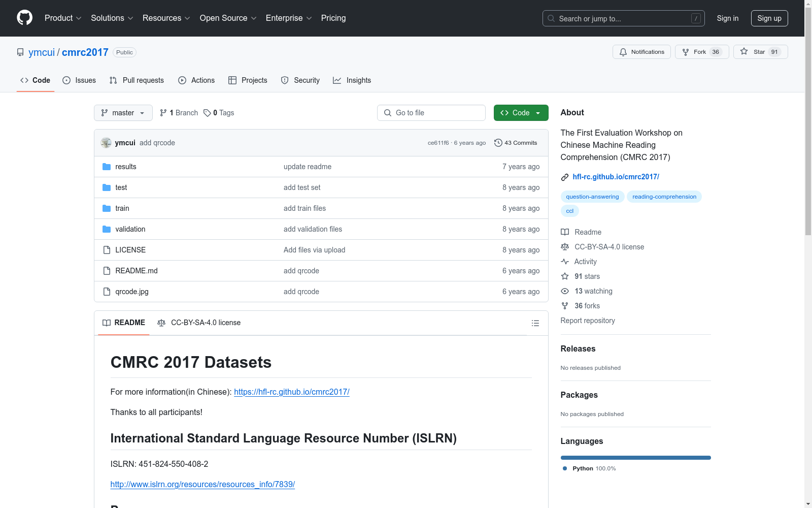Image resolution: width=812 pixels, height=508 pixels.
Task: Click the Notifications bell icon
Action: pos(623,52)
